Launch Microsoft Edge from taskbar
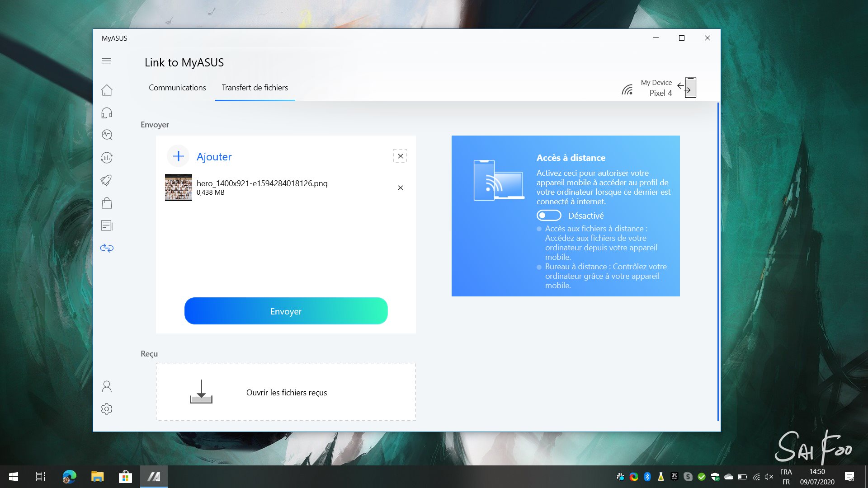This screenshot has width=868, height=488. click(x=70, y=477)
